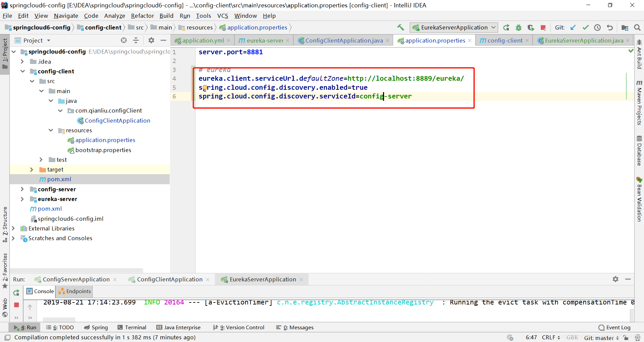
Task: Click Project tree horizontal scrollbar
Action: tap(76, 270)
